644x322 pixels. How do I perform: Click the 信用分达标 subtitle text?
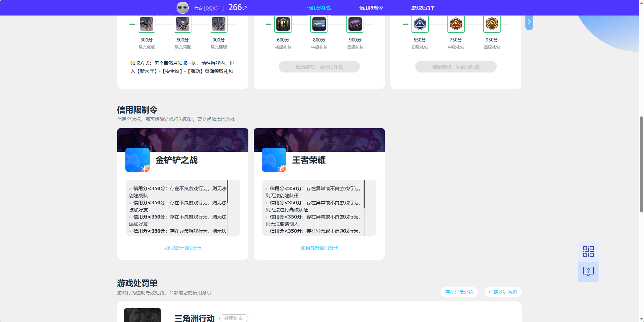click(176, 119)
